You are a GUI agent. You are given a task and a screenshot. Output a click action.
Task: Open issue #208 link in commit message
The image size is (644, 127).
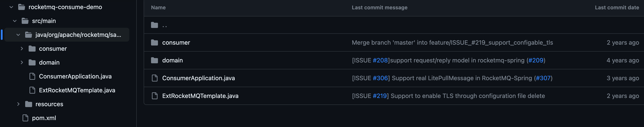pos(380,60)
